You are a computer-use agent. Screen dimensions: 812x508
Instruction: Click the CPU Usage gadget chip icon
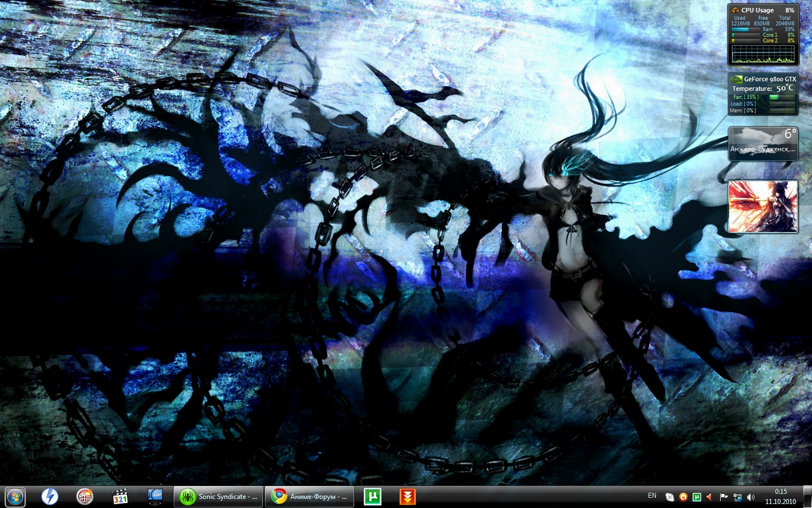[x=735, y=10]
